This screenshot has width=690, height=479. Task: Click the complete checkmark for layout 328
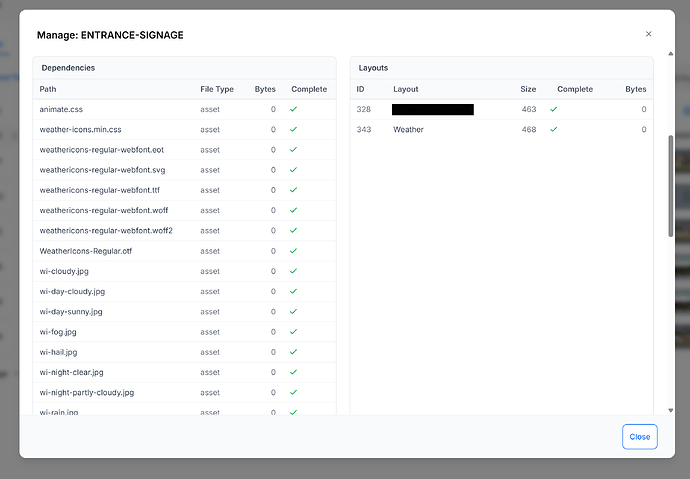(554, 109)
